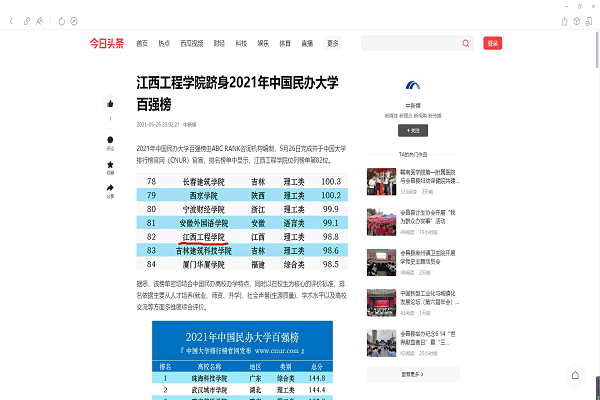Click the ranking excerpt image showing ranks 78–84
The height and width of the screenshot is (400, 600).
pos(242,222)
